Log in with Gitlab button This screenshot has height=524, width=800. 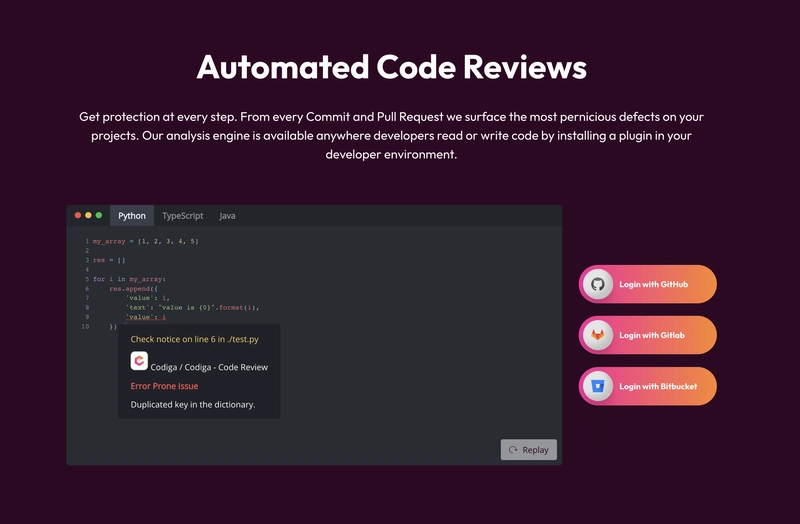point(647,335)
